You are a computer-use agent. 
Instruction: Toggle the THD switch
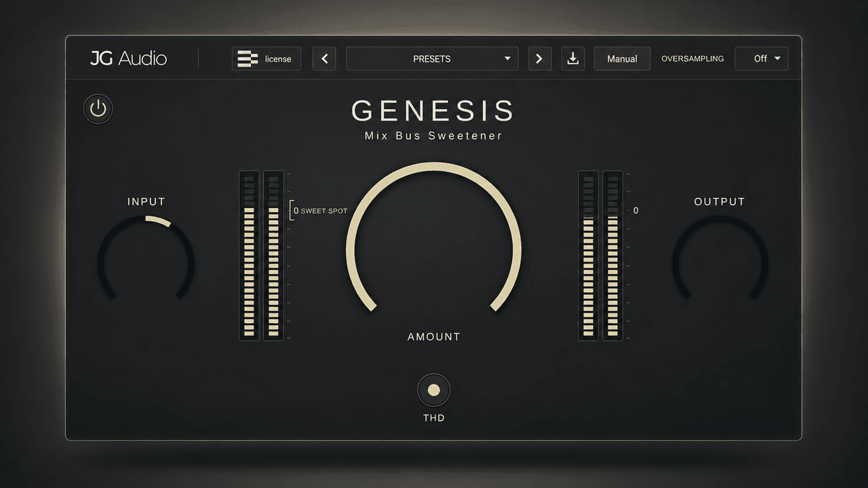coord(434,390)
